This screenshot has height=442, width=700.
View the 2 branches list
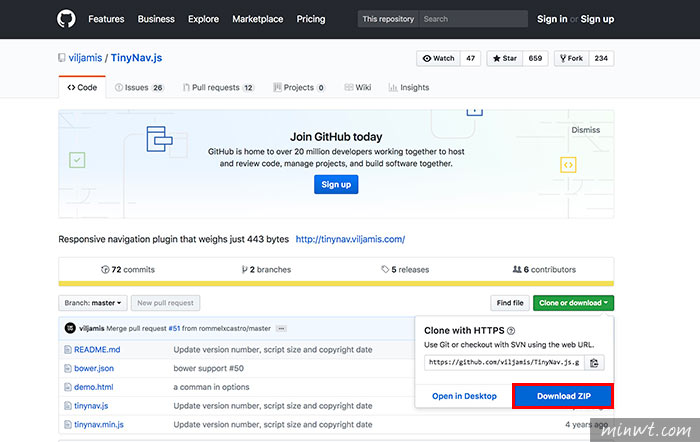click(x=267, y=270)
